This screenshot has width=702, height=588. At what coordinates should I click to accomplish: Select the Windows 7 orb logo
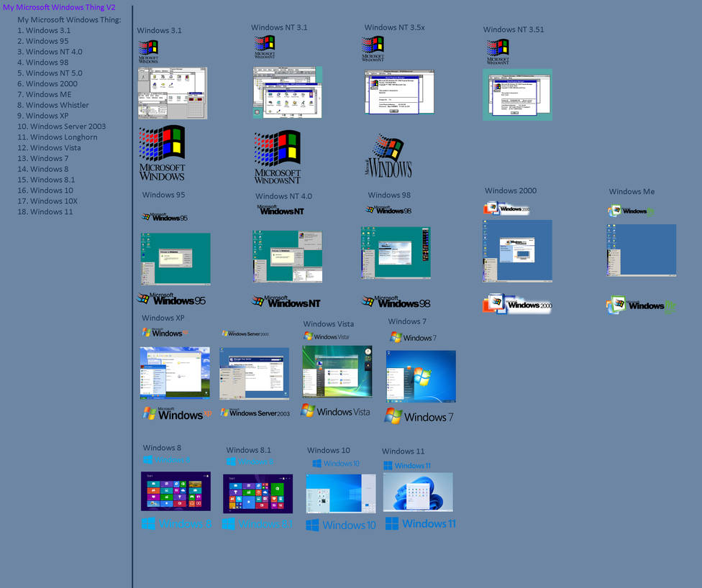tap(420, 416)
